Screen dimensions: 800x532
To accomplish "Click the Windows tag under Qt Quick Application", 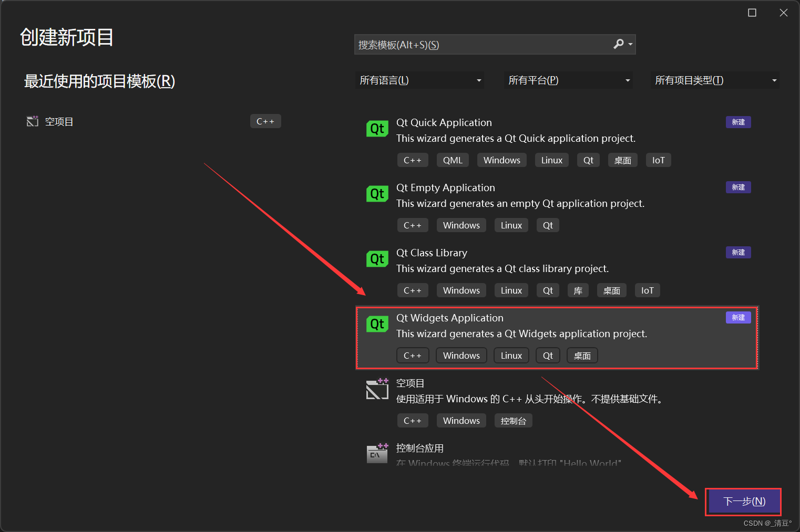I will click(502, 160).
